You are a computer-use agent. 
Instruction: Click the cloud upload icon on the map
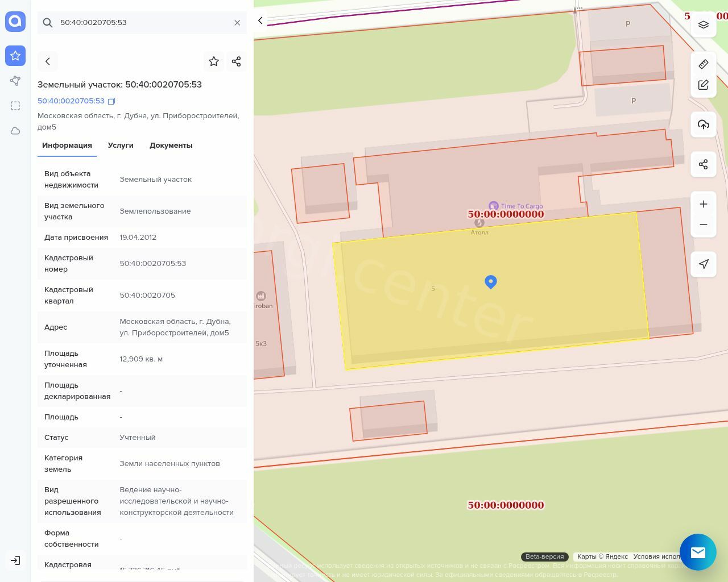703,124
